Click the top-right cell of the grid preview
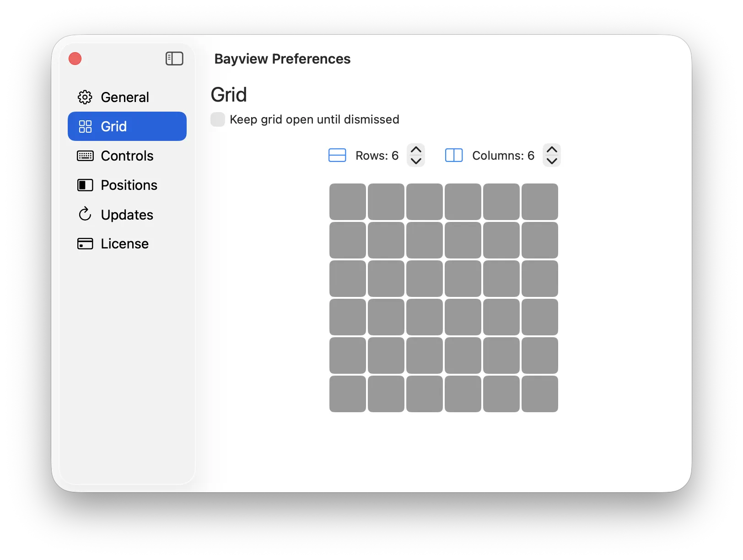The image size is (743, 560). click(x=540, y=202)
